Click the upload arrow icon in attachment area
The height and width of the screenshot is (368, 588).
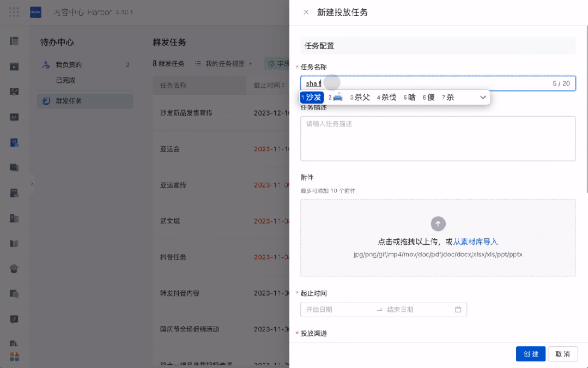pos(438,224)
